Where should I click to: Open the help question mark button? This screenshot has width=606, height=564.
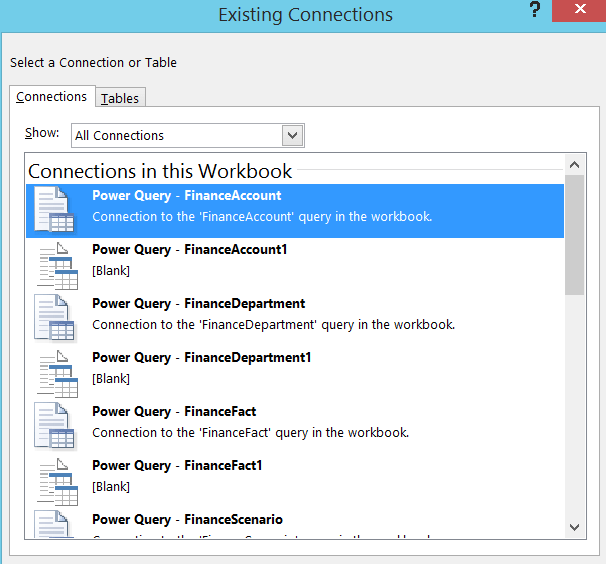pyautogui.click(x=535, y=11)
